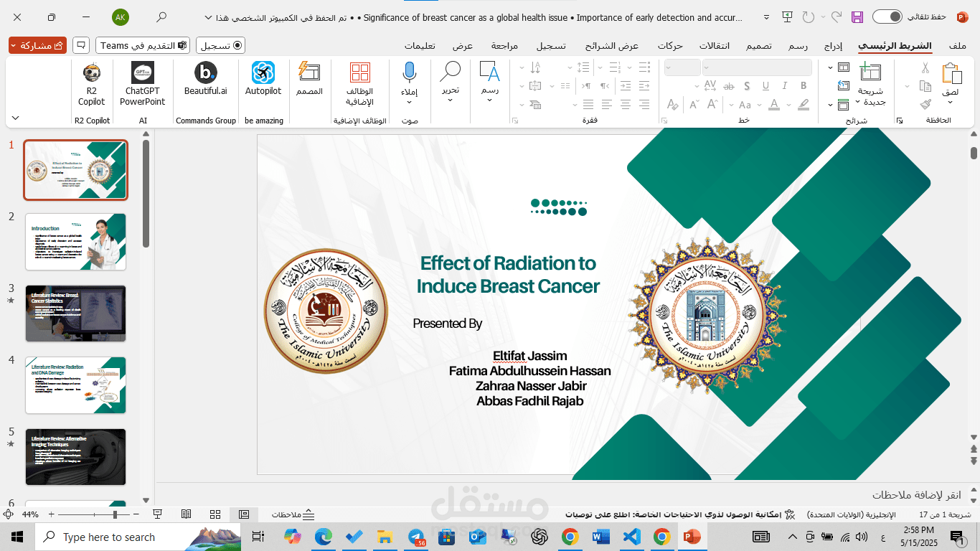The height and width of the screenshot is (551, 980).
Task: Click the Copy icon in clipboard group
Action: point(925,86)
